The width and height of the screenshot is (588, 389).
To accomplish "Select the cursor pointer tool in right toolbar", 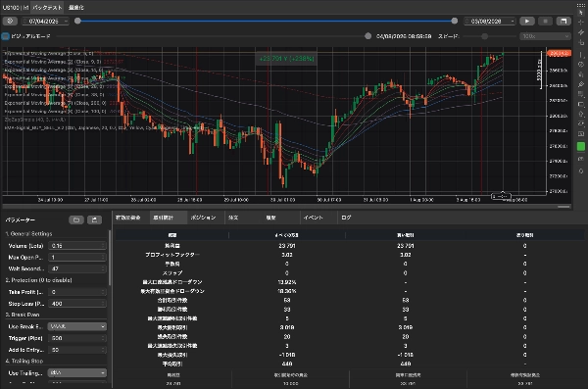I will pyautogui.click(x=581, y=13).
